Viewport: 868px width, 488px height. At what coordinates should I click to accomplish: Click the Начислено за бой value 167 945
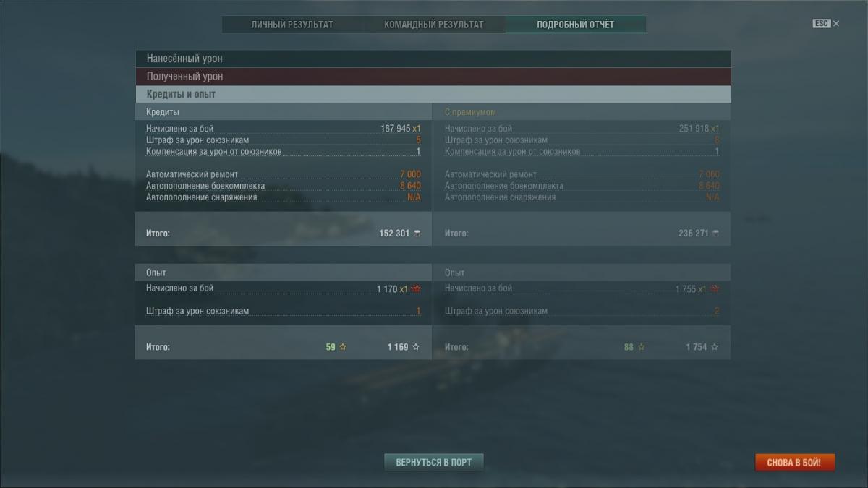(396, 129)
